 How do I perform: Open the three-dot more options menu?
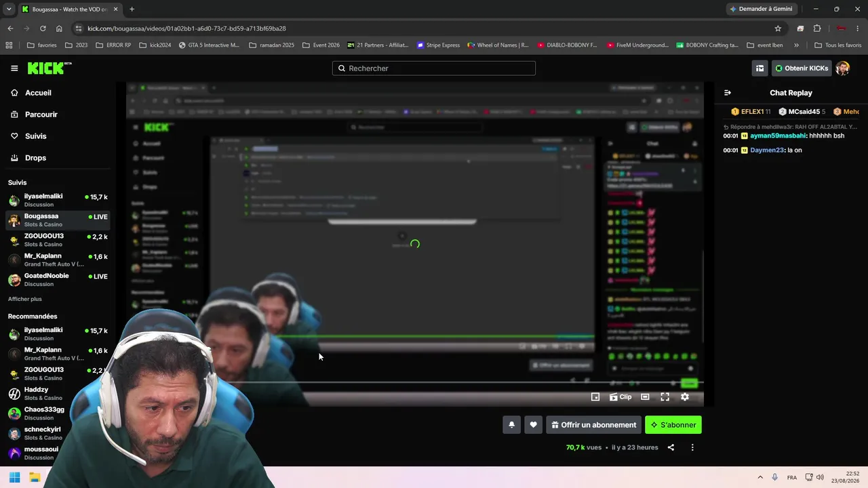(692, 447)
